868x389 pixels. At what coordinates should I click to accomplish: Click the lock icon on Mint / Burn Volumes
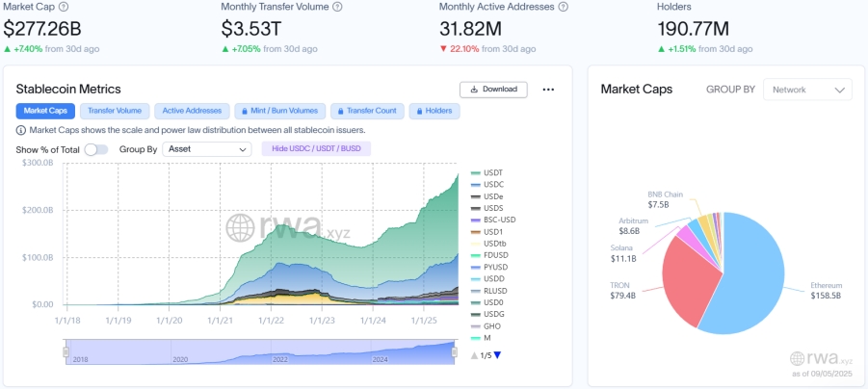coord(244,111)
